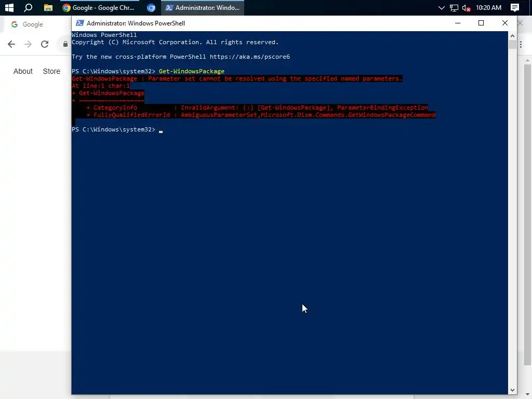Click the PowerShell scrollbar down arrow
This screenshot has width=532, height=399.
tap(512, 390)
